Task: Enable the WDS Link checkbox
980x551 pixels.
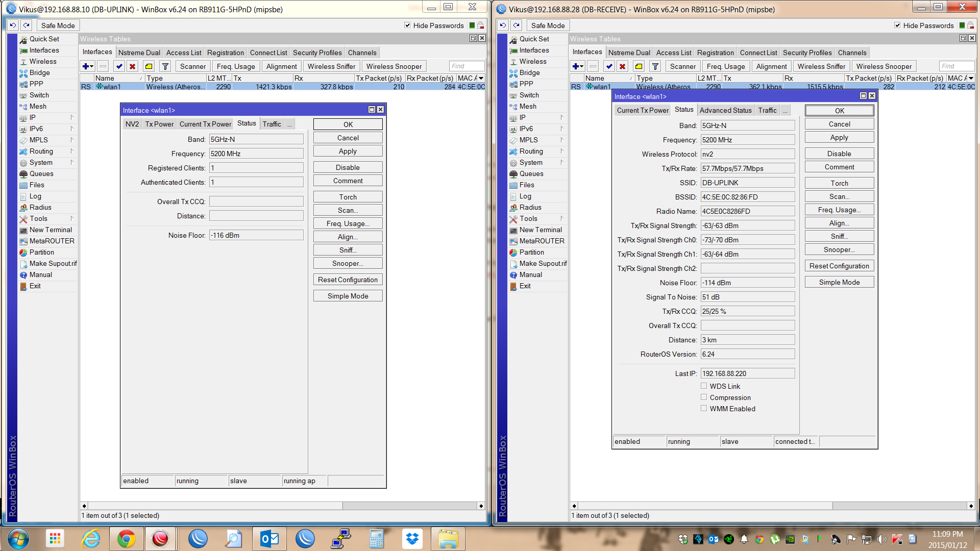Action: click(704, 386)
